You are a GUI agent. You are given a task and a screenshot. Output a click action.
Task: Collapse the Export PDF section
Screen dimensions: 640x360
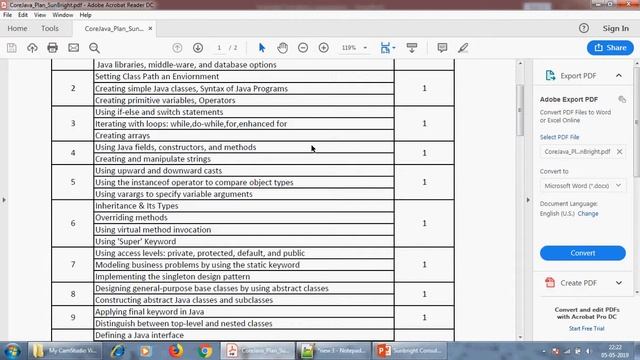pyautogui.click(x=619, y=76)
